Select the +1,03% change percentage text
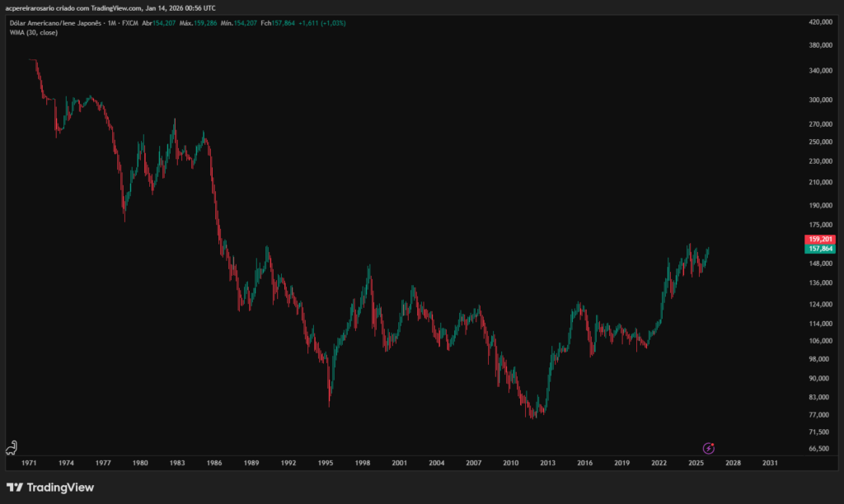Viewport: 844px width, 504px height. point(334,23)
